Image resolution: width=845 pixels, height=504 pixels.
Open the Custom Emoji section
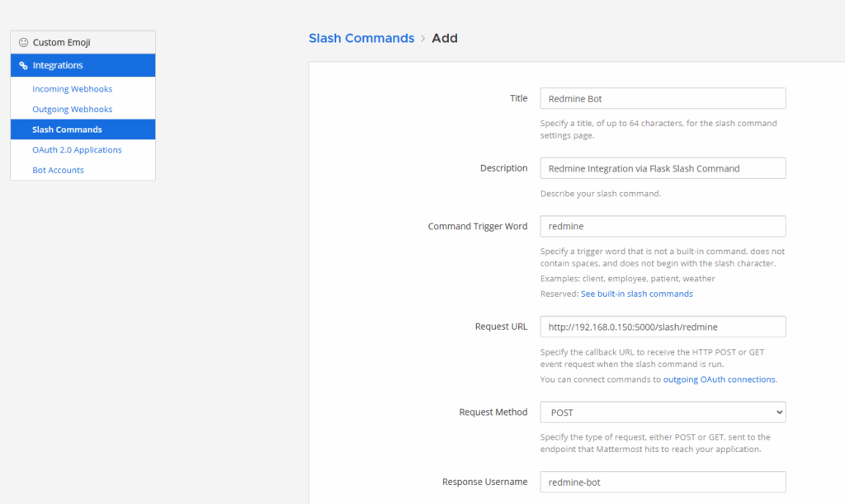point(61,42)
